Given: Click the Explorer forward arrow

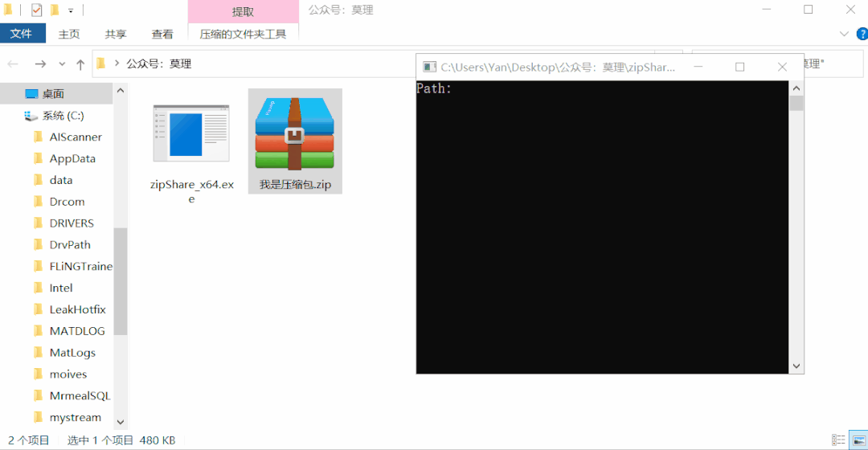Looking at the screenshot, I should (40, 64).
